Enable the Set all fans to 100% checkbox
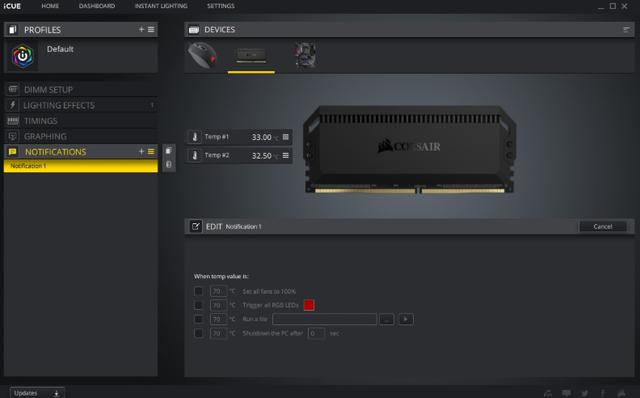 (198, 291)
